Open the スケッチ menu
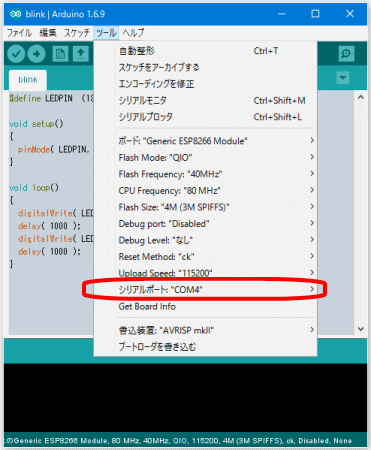Viewport: 371px width, 450px height. point(77,33)
